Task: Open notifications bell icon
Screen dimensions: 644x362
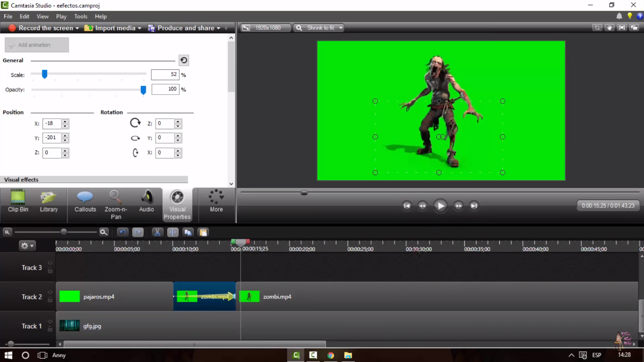Action: pos(619,16)
